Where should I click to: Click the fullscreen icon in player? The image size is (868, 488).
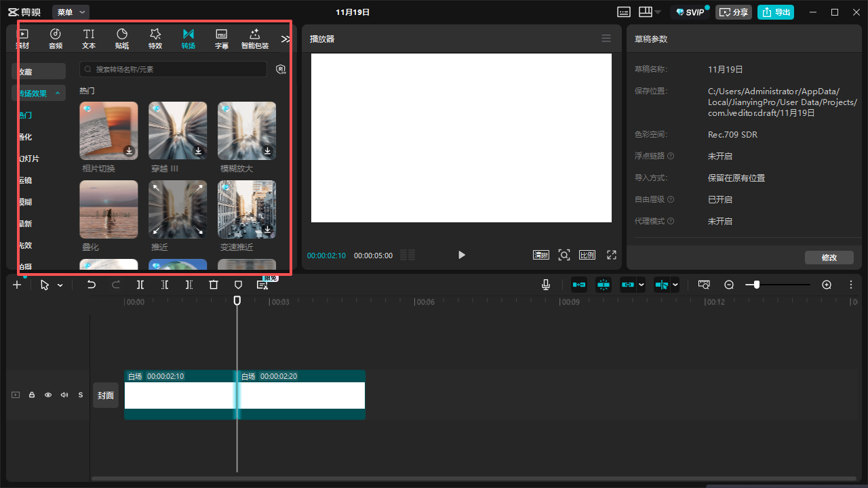click(612, 255)
